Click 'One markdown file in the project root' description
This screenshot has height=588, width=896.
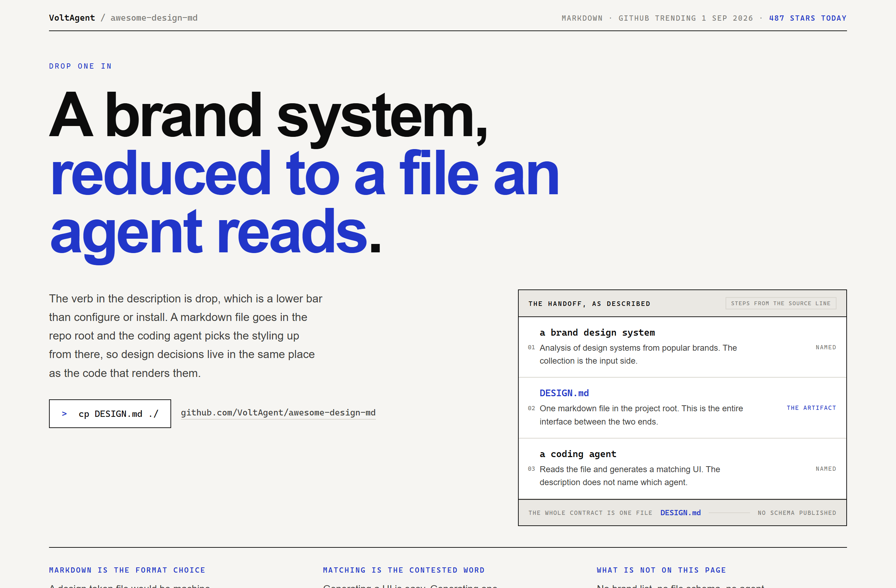pyautogui.click(x=641, y=415)
